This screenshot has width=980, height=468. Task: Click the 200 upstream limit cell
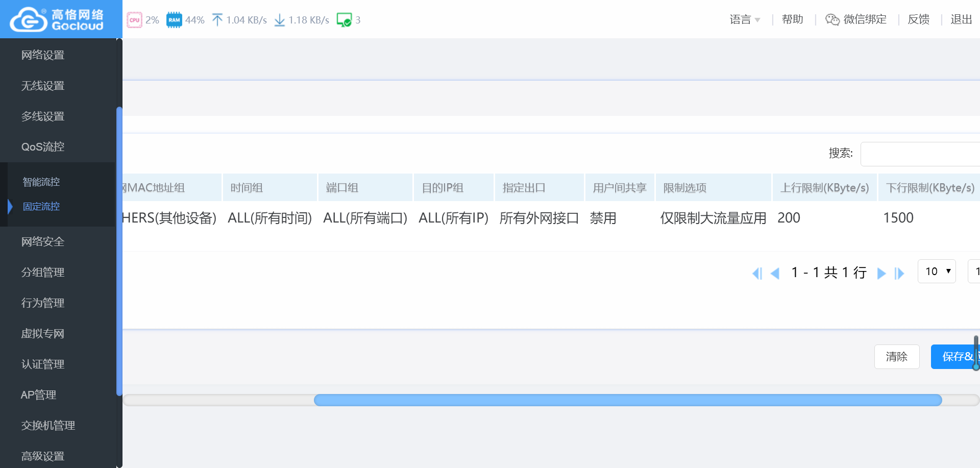coord(789,218)
